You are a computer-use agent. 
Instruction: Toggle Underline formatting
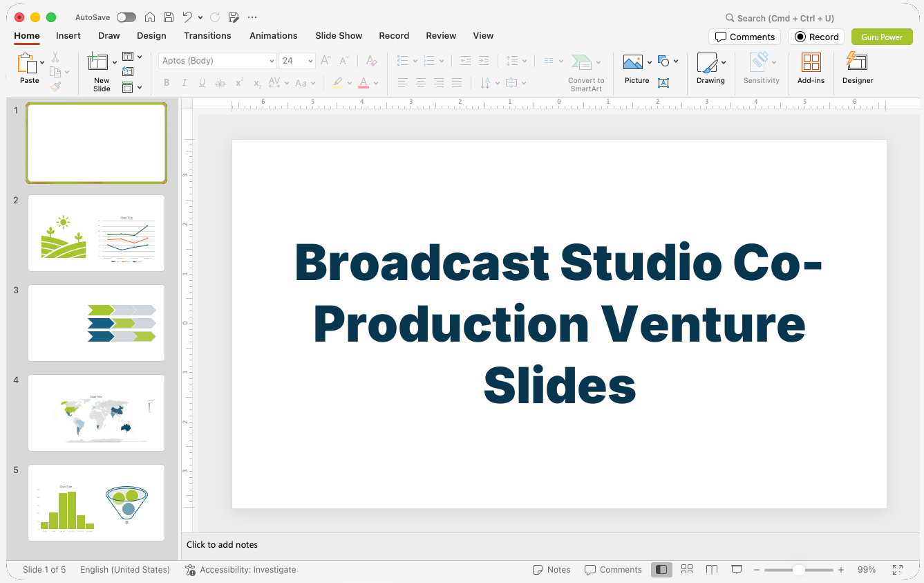tap(202, 83)
